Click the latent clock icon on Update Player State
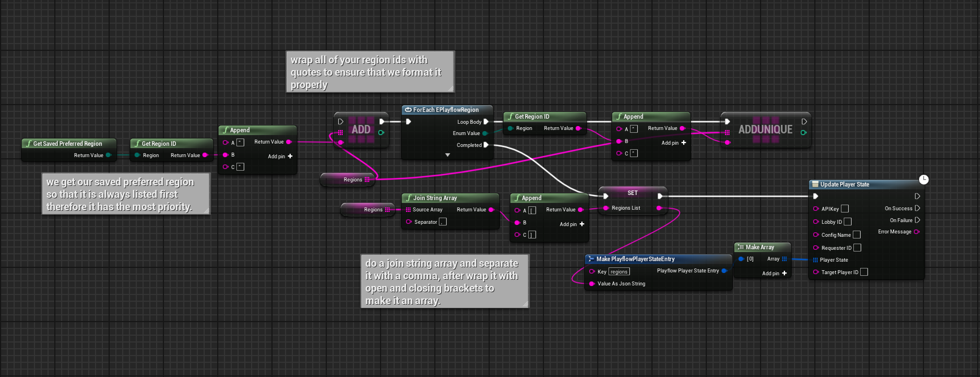Screen dimensions: 980x377 (x=923, y=180)
